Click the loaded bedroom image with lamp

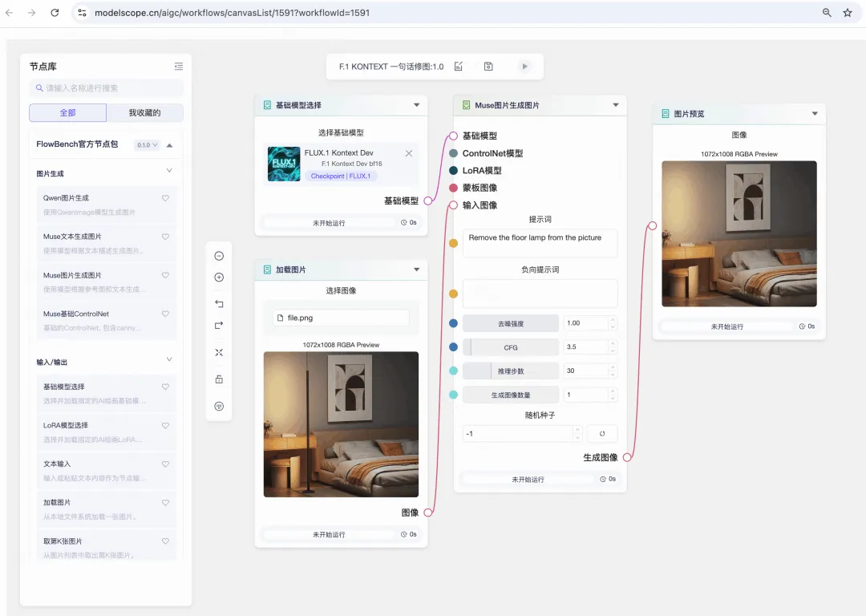pyautogui.click(x=341, y=424)
